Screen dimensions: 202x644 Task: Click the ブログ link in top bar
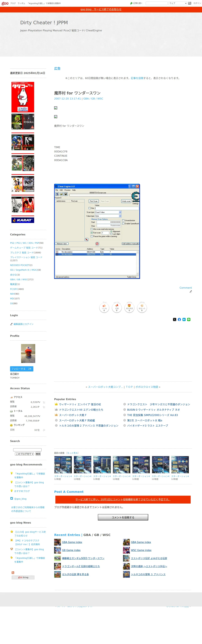(13, 3)
